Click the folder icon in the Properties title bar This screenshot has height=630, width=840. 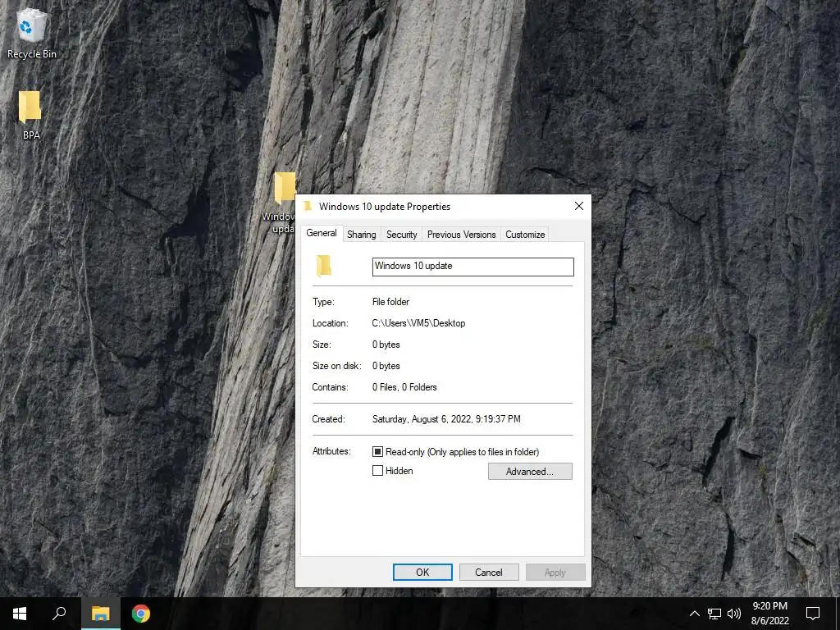pos(308,206)
